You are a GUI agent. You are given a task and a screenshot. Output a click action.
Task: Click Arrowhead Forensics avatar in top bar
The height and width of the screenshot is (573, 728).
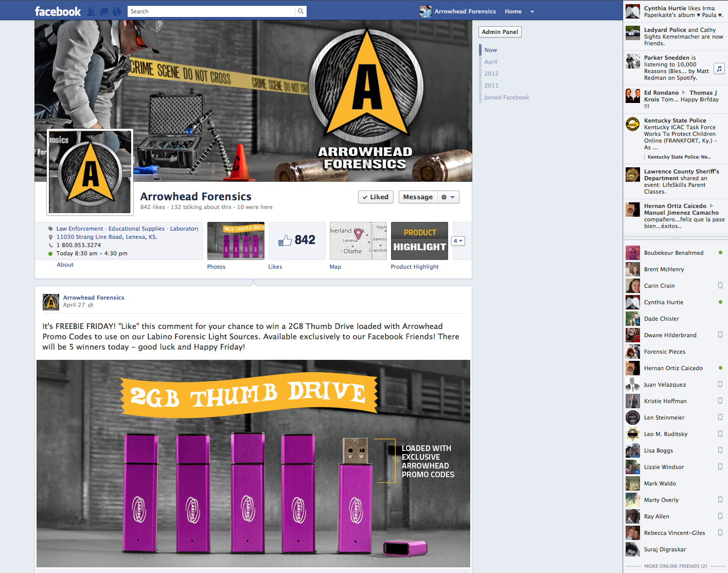pyautogui.click(x=425, y=11)
